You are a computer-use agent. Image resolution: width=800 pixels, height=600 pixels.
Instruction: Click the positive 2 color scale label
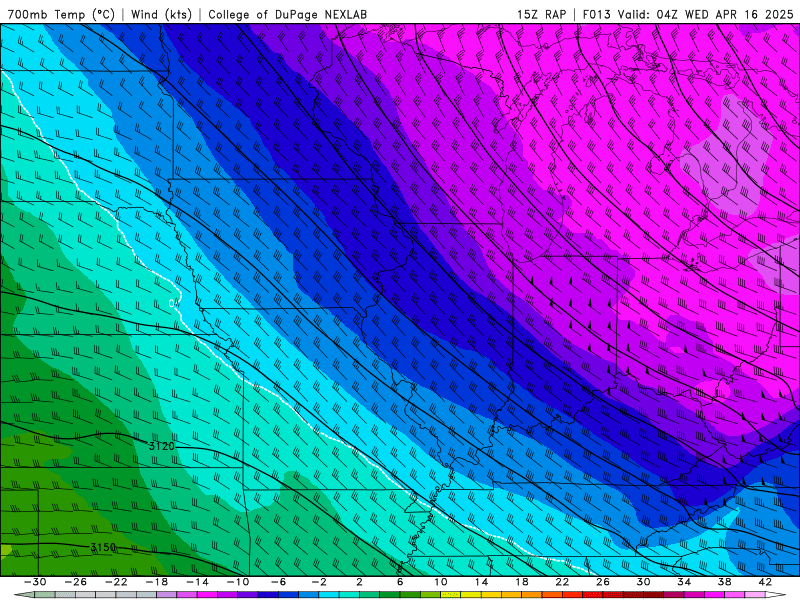pyautogui.click(x=359, y=582)
